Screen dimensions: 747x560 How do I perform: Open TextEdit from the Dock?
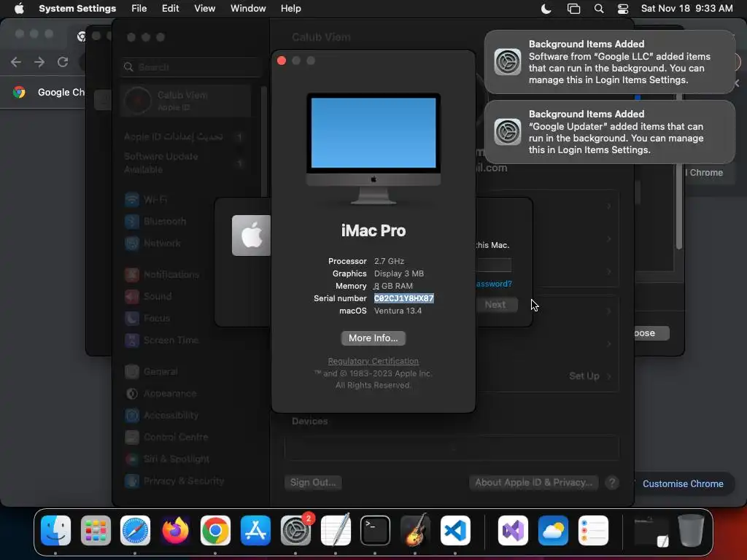(x=336, y=530)
